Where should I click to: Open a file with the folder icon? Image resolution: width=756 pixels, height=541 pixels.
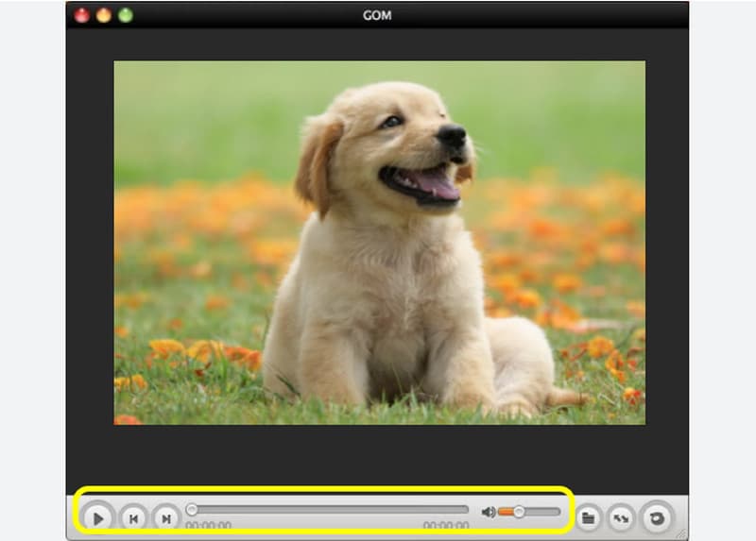pyautogui.click(x=588, y=517)
